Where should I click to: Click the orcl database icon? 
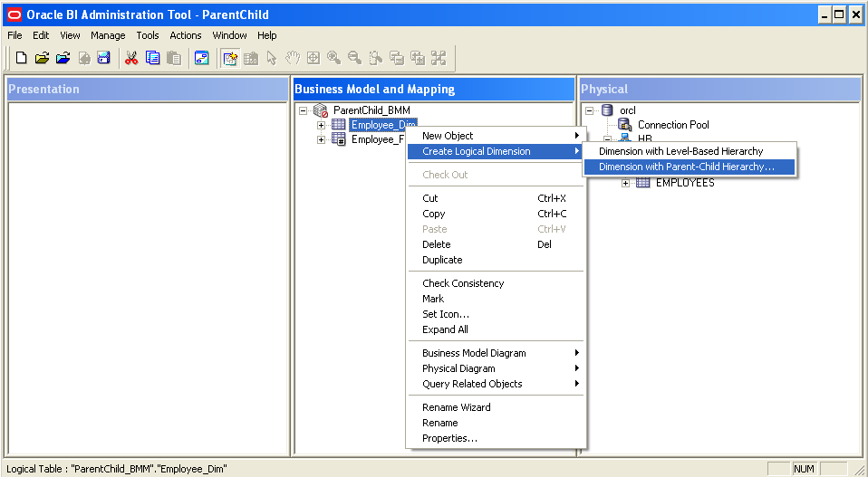coord(607,110)
